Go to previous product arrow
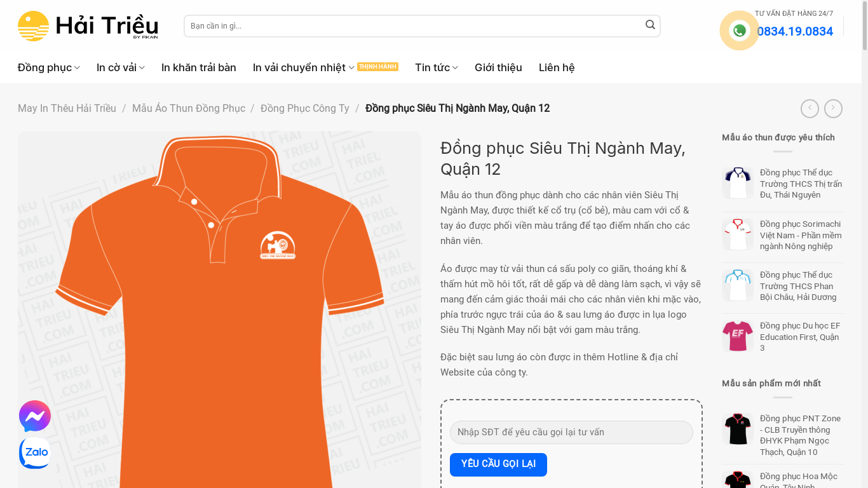 [810, 109]
